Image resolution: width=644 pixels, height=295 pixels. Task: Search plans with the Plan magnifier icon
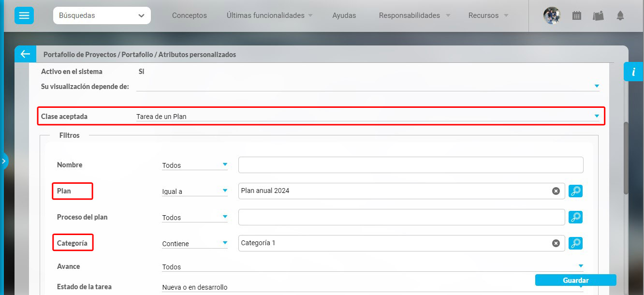[x=575, y=191]
